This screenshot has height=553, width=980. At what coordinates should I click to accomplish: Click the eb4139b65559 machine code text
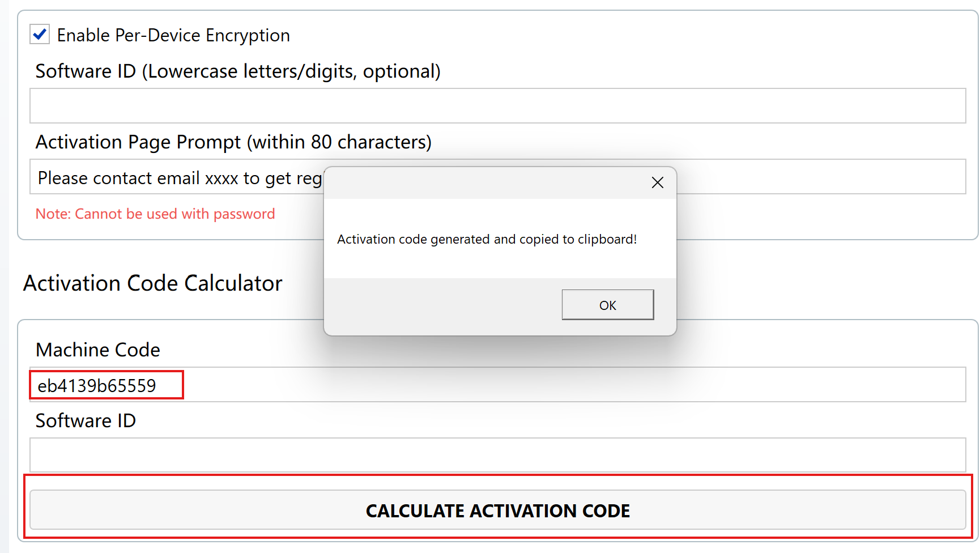click(x=97, y=386)
